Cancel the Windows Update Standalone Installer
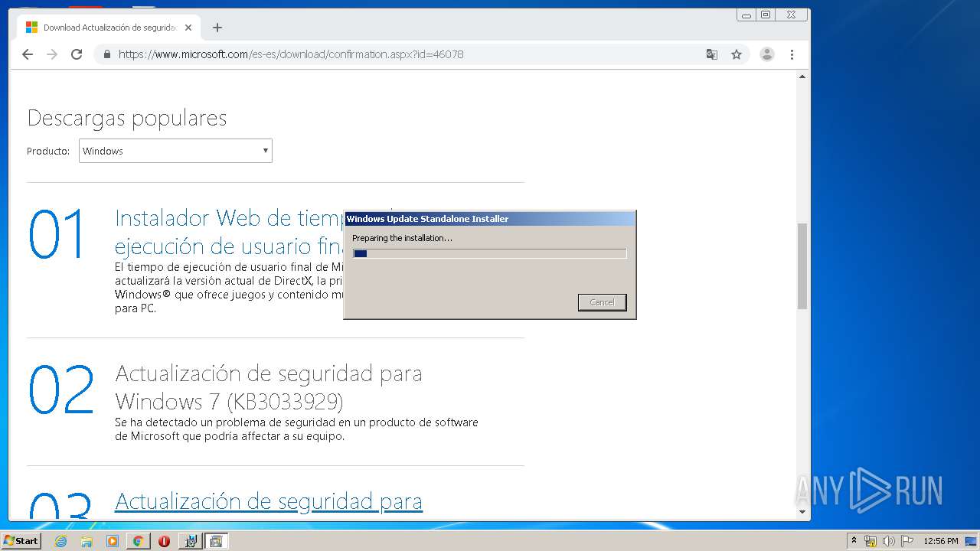This screenshot has height=551, width=980. [602, 302]
